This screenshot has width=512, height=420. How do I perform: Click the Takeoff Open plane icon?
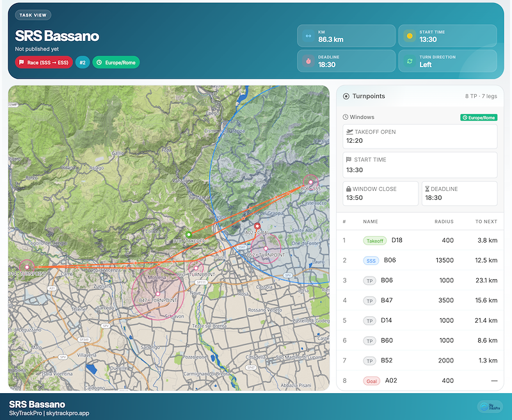(x=349, y=132)
